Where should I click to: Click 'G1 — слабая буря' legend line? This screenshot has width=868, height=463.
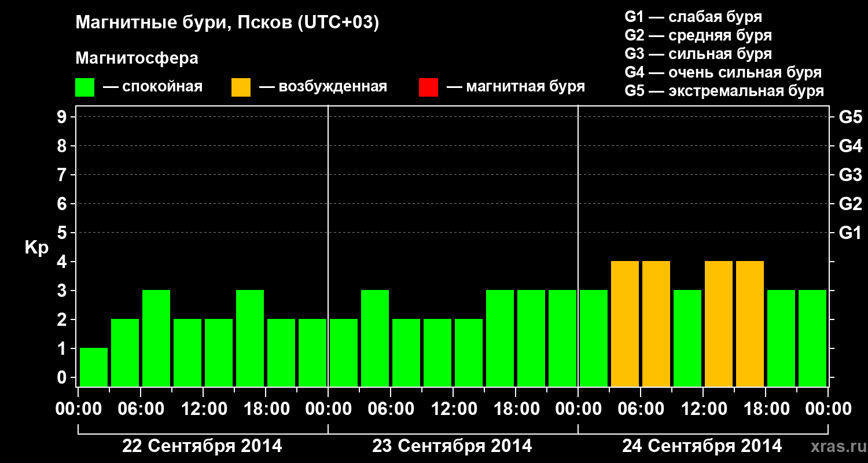click(693, 17)
